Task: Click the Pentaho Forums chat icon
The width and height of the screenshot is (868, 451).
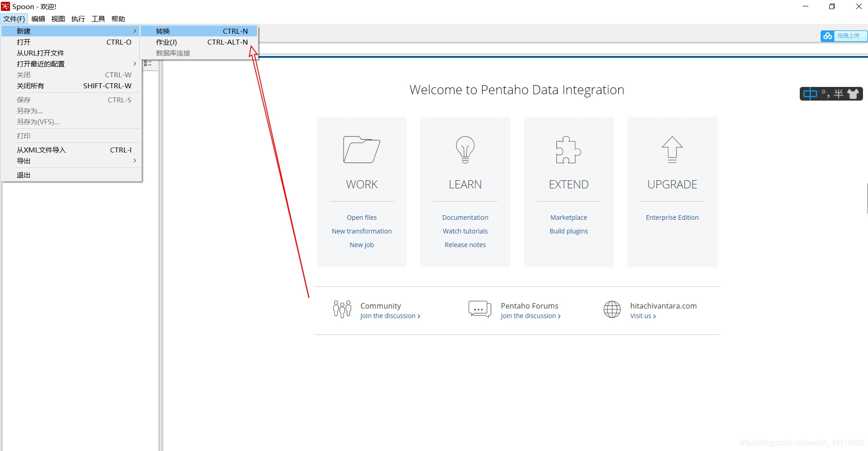Action: 479,309
